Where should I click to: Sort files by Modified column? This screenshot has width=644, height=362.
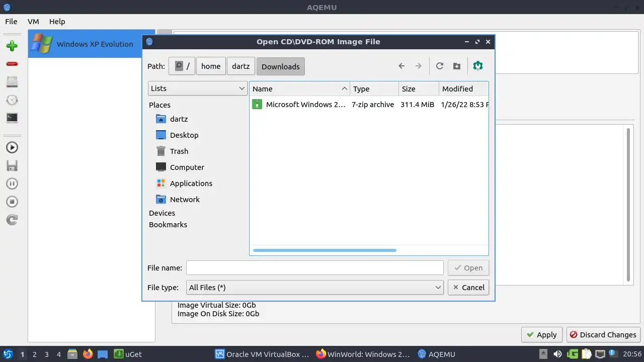point(463,88)
